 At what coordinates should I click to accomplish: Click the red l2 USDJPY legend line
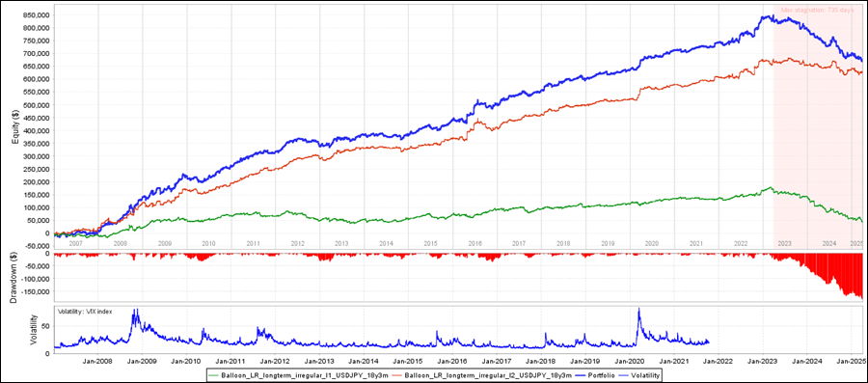[x=398, y=374]
